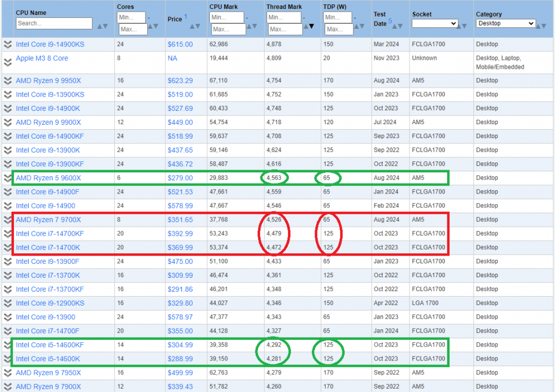Viewport: 555px width, 392px height.
Task: Expand details for Intel Core i9-14900KS row
Action: pyautogui.click(x=8, y=44)
